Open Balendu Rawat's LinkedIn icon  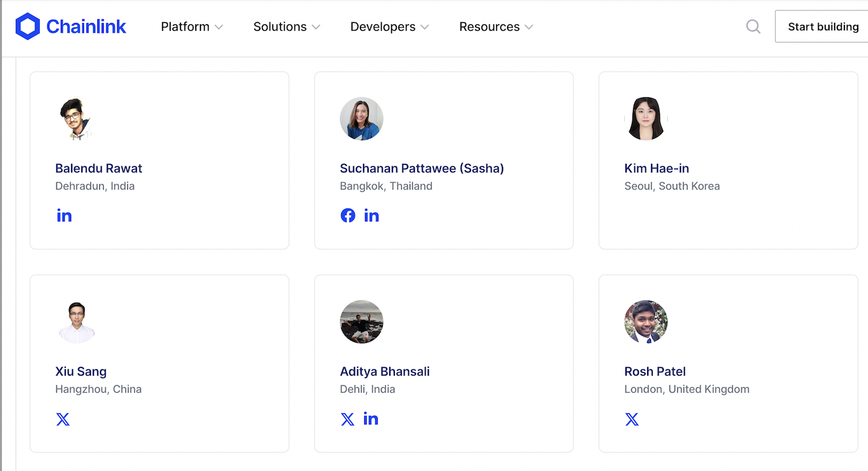click(x=64, y=216)
